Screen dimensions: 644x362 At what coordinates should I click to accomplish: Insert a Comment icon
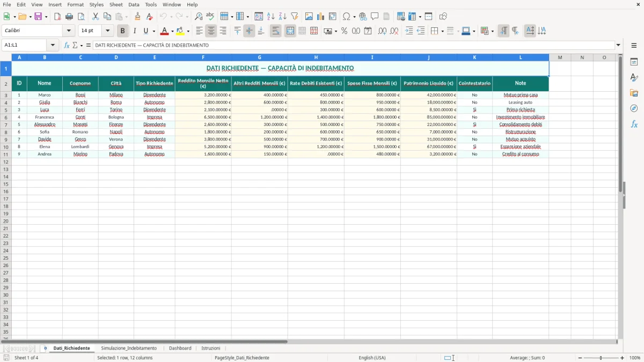click(375, 17)
